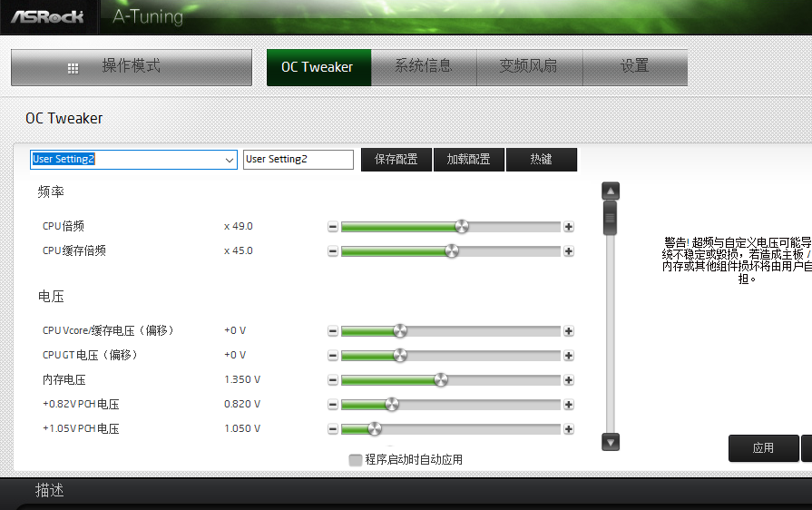Click the 1.050 V value

[x=242, y=428]
